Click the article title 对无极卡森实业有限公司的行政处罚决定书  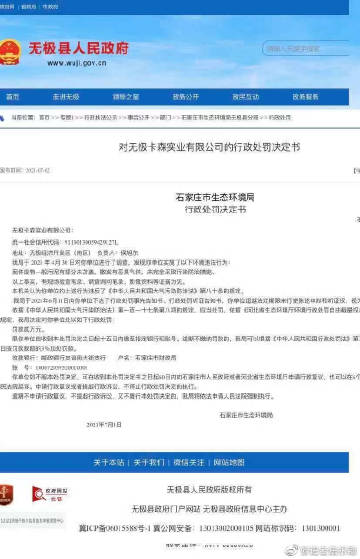(209, 147)
